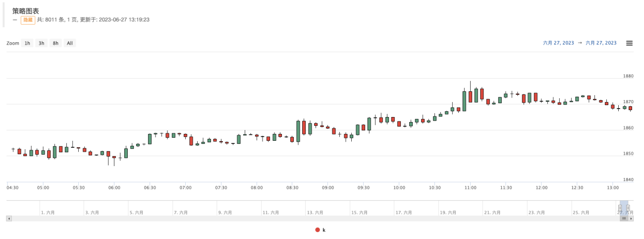Screen dimensions: 644x239
Task: Click the navigator scrollbar right arrow
Action: 631,218
